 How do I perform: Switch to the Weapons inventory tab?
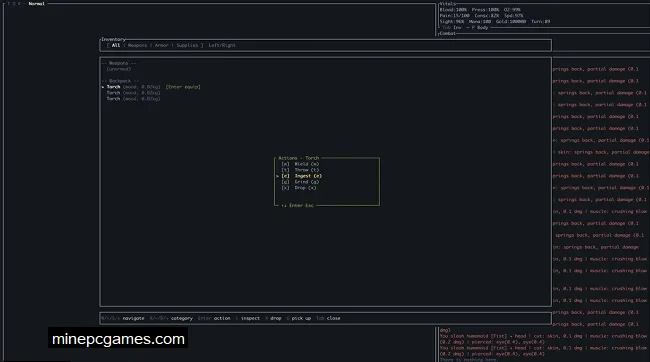137,45
